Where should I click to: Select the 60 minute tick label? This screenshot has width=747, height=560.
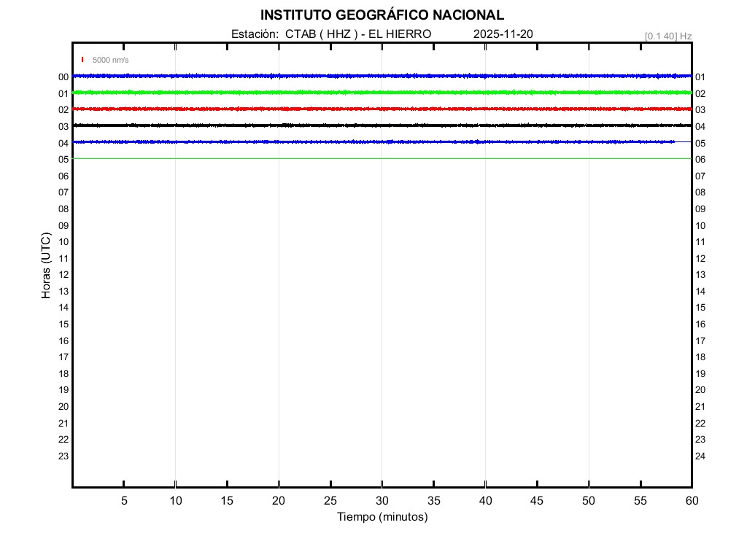pyautogui.click(x=691, y=500)
